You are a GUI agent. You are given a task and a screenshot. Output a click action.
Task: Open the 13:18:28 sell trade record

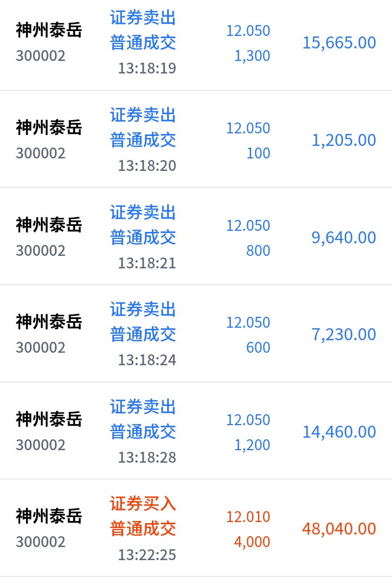pyautogui.click(x=196, y=431)
